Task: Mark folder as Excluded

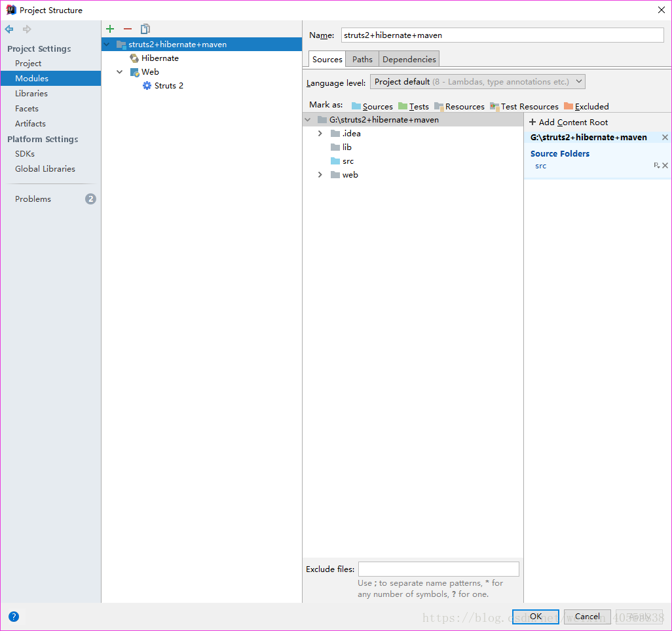Action: point(586,106)
